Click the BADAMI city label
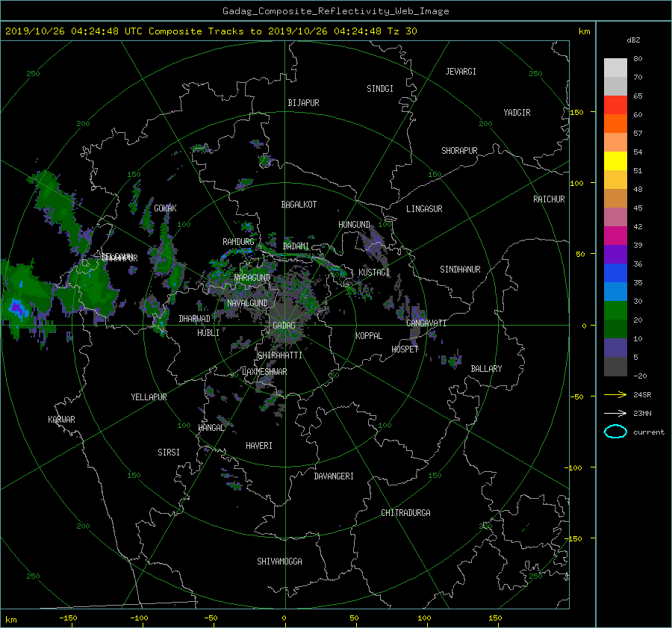 click(x=296, y=246)
